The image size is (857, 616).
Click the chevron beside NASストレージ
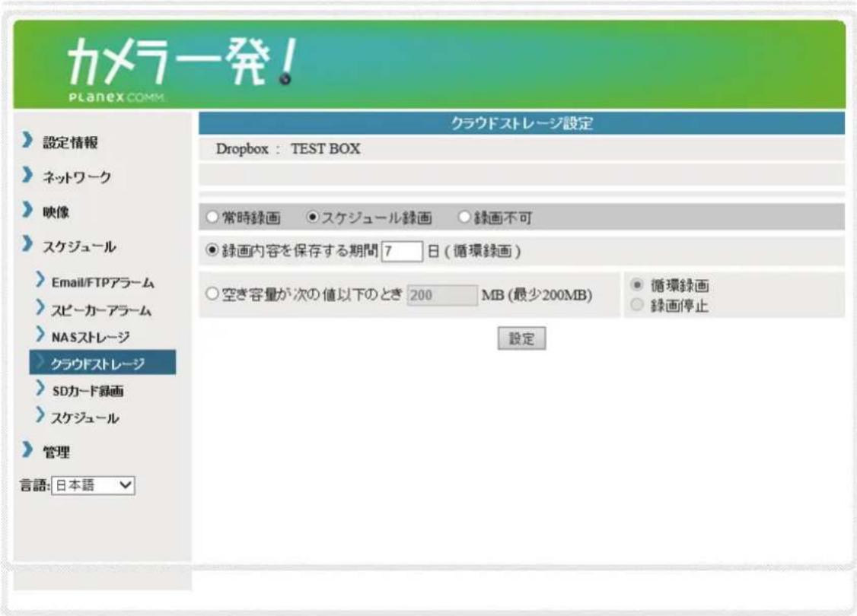point(40,334)
